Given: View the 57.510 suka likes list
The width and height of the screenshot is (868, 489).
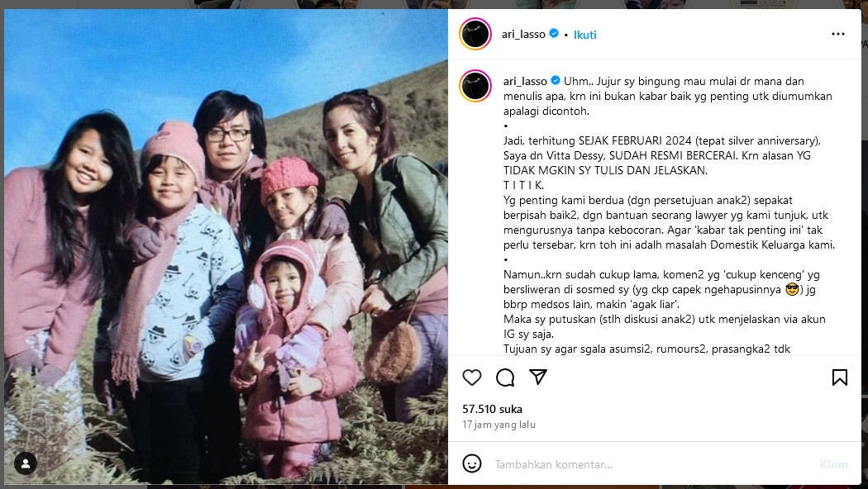Looking at the screenshot, I should [492, 410].
